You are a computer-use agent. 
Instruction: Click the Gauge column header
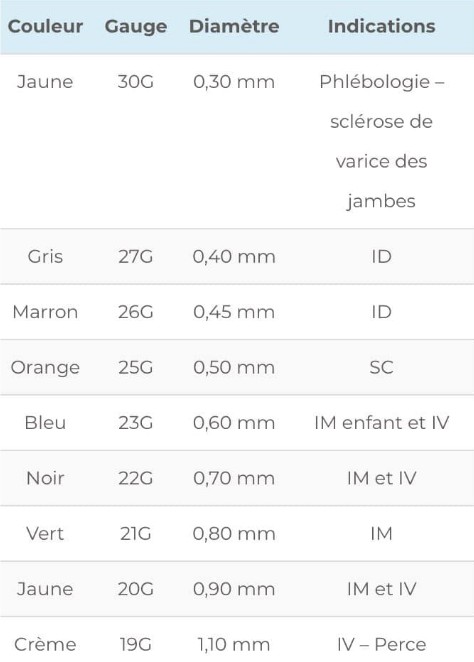(135, 27)
